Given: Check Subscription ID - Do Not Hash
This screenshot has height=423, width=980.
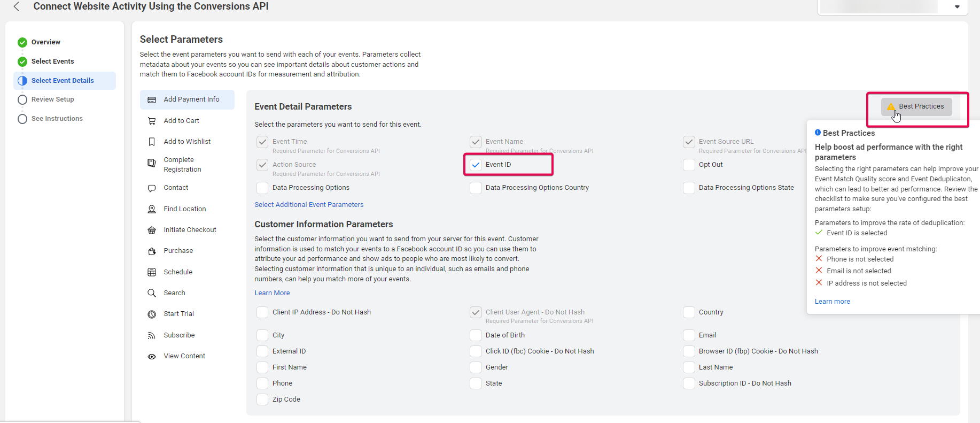Looking at the screenshot, I should click(x=689, y=383).
